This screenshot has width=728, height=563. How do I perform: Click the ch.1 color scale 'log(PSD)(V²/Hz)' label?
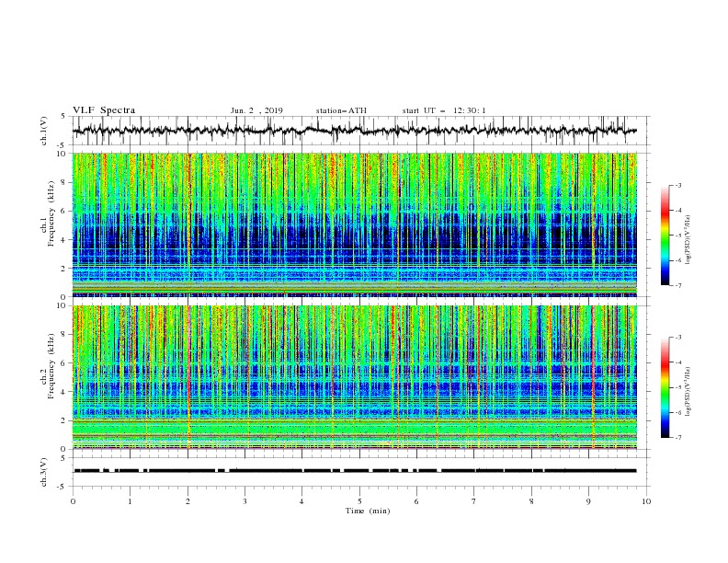(688, 240)
